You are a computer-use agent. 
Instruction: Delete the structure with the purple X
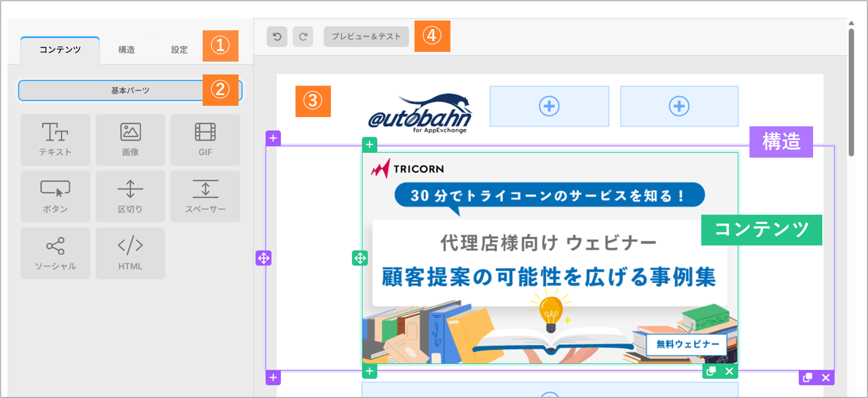pos(826,378)
